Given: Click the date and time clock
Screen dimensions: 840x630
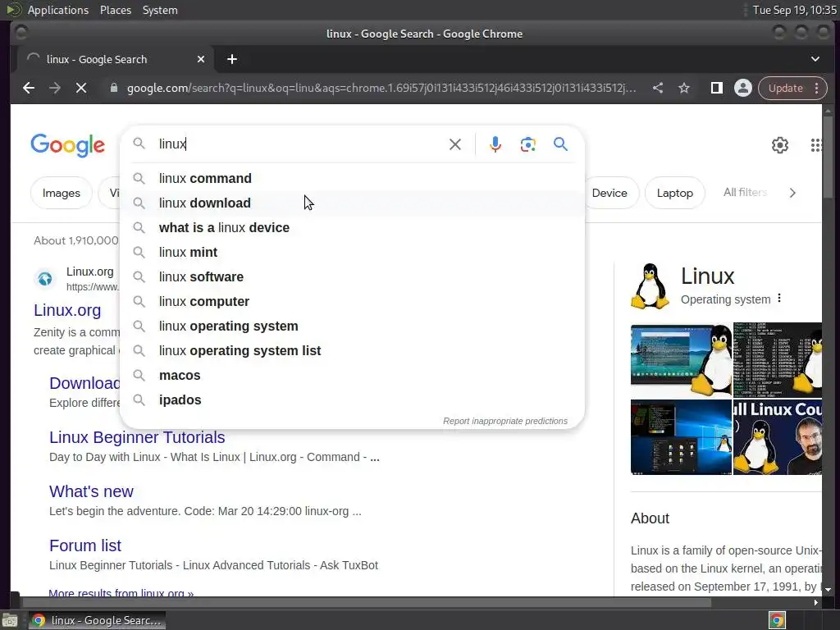Looking at the screenshot, I should (794, 10).
